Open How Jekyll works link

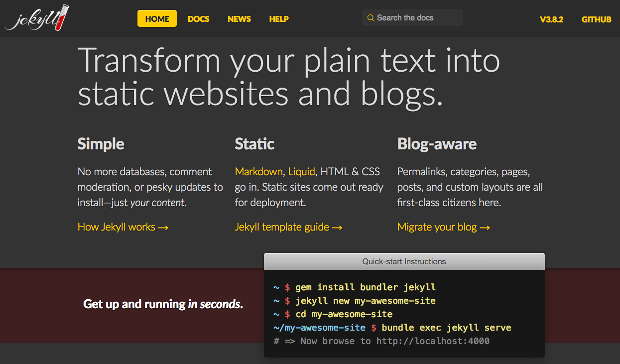pyautogui.click(x=123, y=227)
